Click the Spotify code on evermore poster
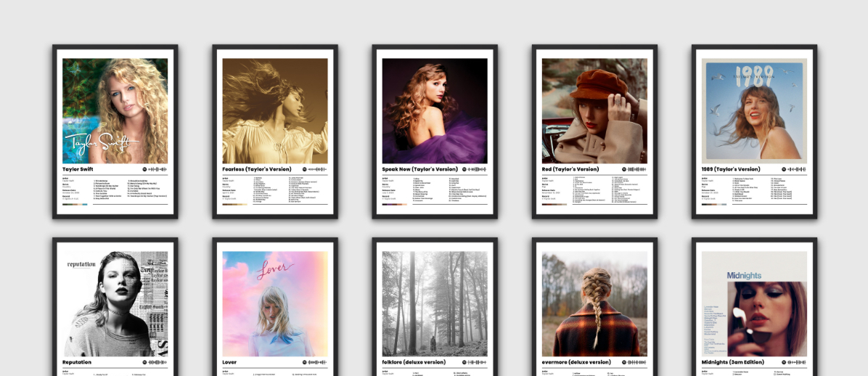The width and height of the screenshot is (868, 376). [632, 362]
